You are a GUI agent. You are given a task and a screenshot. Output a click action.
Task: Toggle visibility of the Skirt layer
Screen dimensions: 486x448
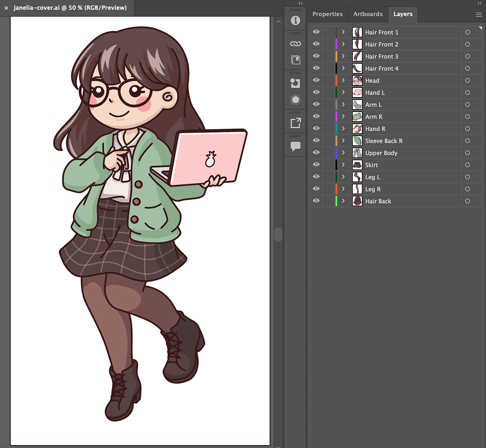pyautogui.click(x=316, y=165)
